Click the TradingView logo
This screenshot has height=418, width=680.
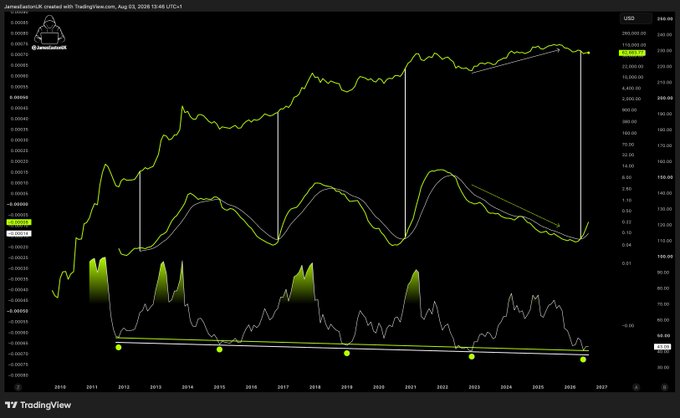[38, 405]
